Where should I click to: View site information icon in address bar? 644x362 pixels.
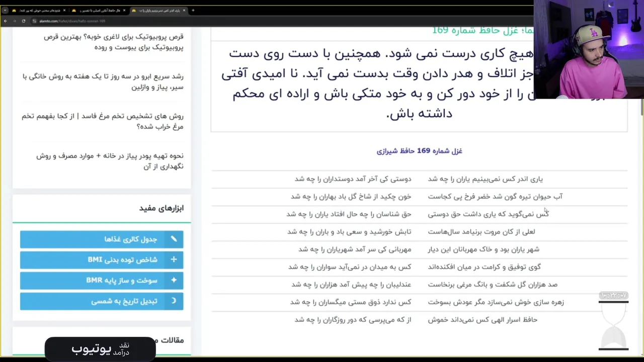click(x=34, y=21)
